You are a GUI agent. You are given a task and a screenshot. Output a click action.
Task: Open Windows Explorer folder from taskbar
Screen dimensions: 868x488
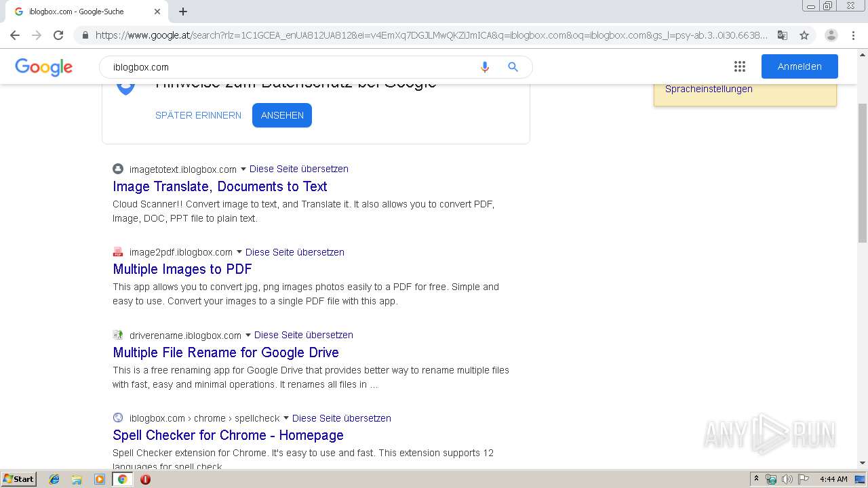[77, 479]
